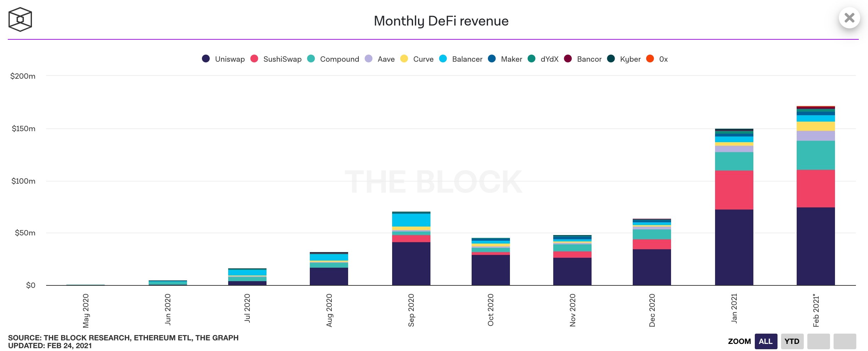Click the 'UPDATED: FEB 24, 2021' text
The width and height of the screenshot is (868, 351).
click(50, 346)
